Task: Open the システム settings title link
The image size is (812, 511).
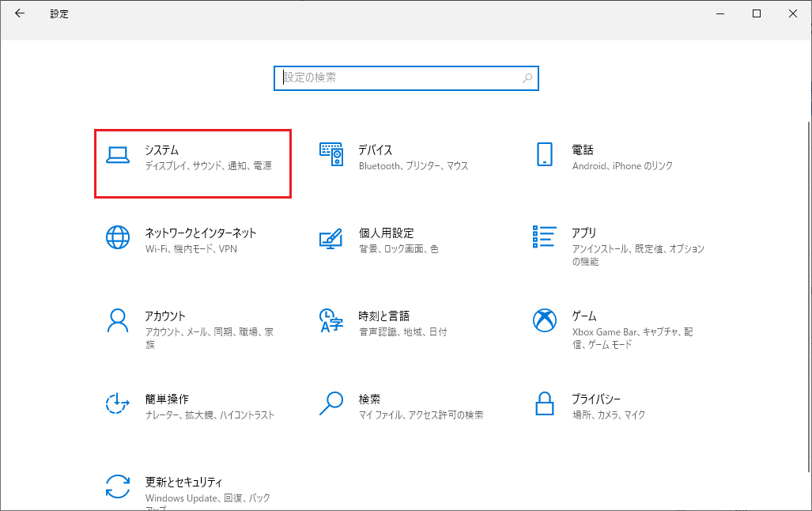Action: pos(162,150)
